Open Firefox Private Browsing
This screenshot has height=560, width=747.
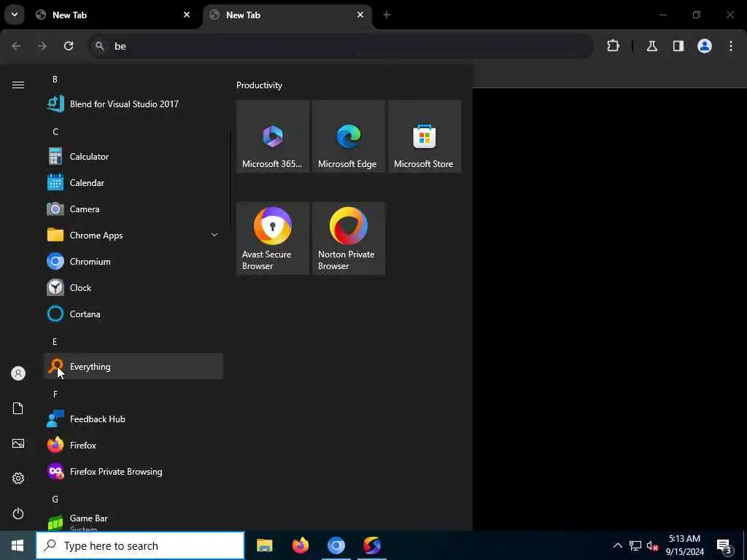coord(133,471)
